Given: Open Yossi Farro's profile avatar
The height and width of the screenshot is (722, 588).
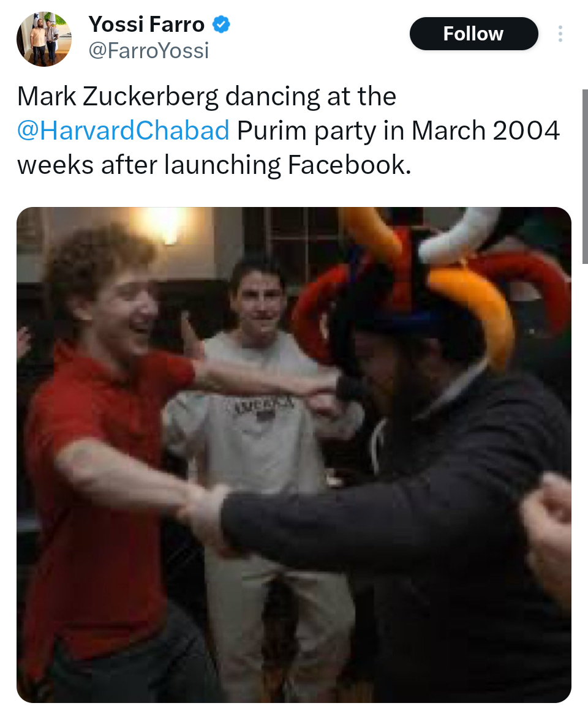Looking at the screenshot, I should coord(44,39).
